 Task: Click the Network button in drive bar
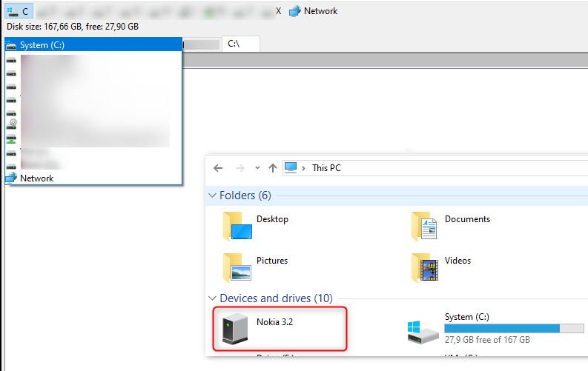(313, 11)
